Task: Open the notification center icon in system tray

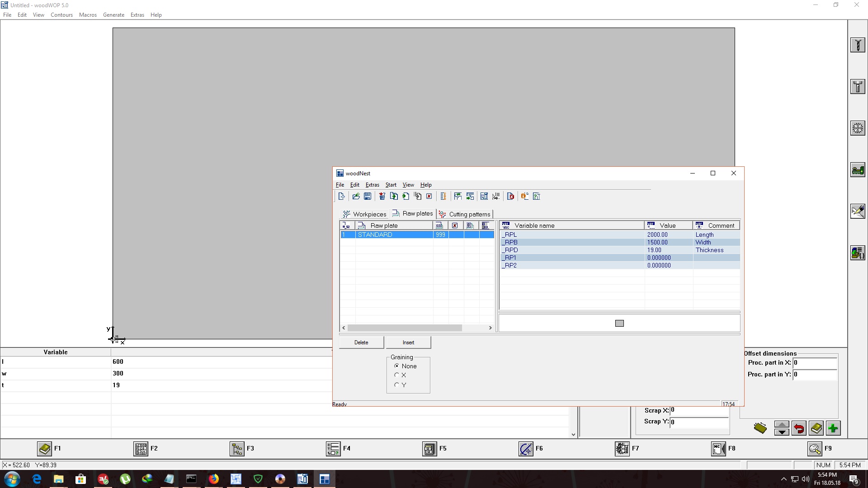Action: tap(854, 479)
